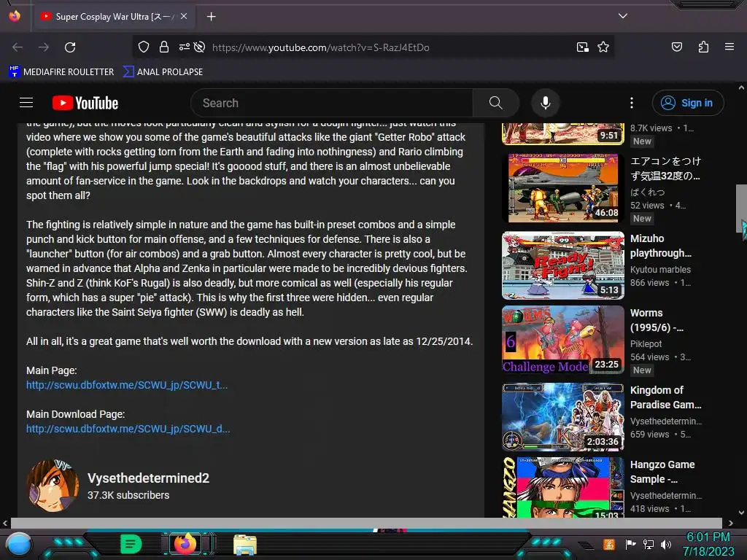Save page to Pocket
This screenshot has height=560, width=747.
click(676, 47)
